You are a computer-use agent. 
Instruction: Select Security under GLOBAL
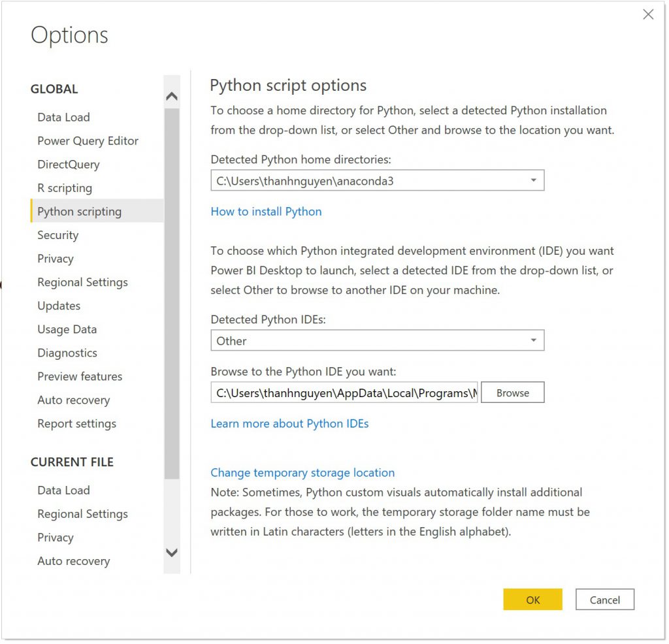point(57,234)
